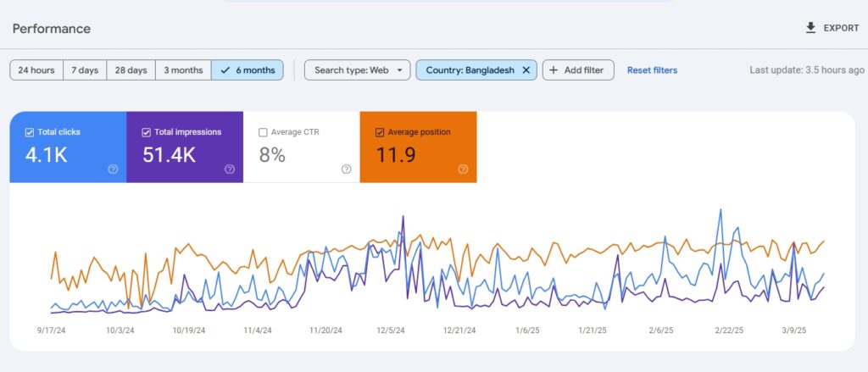Click the Performance heading
The image size is (868, 372).
(x=52, y=29)
